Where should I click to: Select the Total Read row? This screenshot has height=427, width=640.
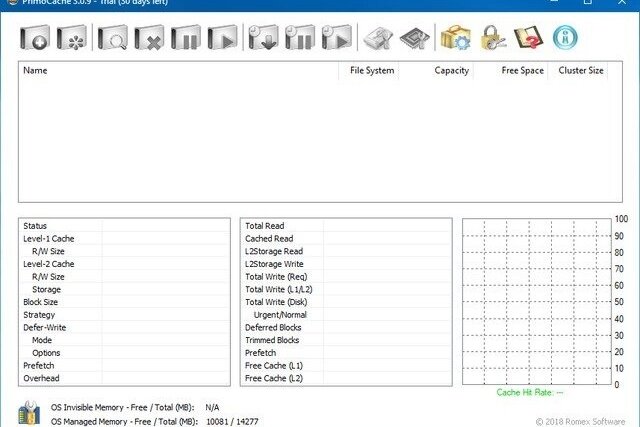[346, 226]
